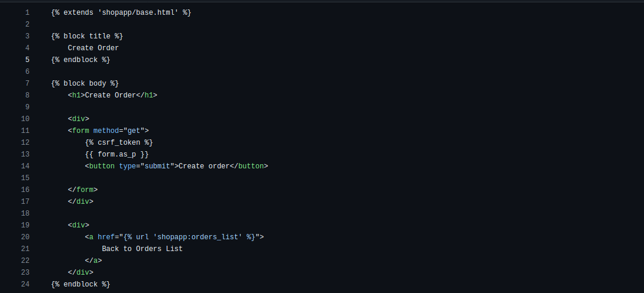The height and width of the screenshot is (293, 644).
Task: Place cursor on csrf_token tag
Action: click(x=119, y=142)
